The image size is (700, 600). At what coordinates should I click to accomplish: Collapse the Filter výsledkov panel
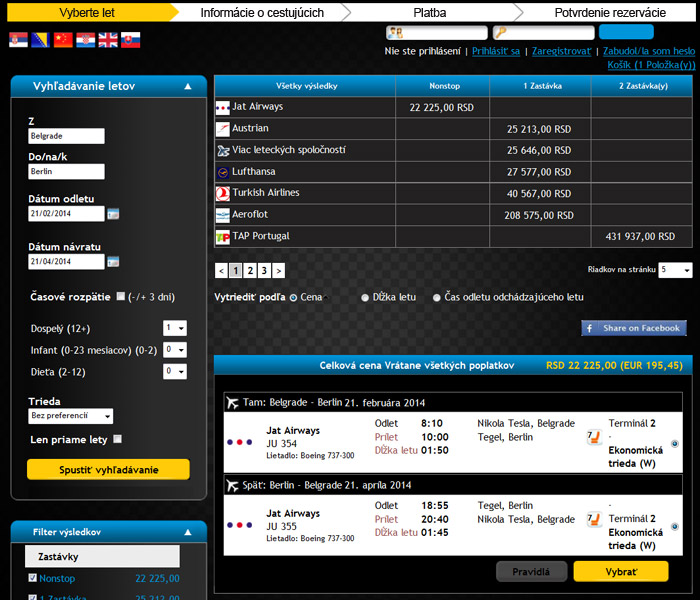click(x=188, y=532)
